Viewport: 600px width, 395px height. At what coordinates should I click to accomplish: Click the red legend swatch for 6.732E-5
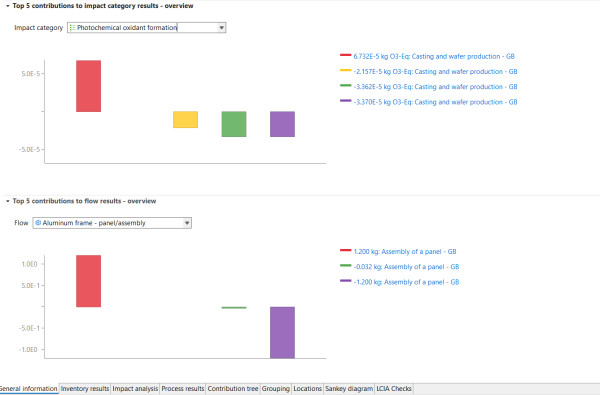pyautogui.click(x=346, y=55)
